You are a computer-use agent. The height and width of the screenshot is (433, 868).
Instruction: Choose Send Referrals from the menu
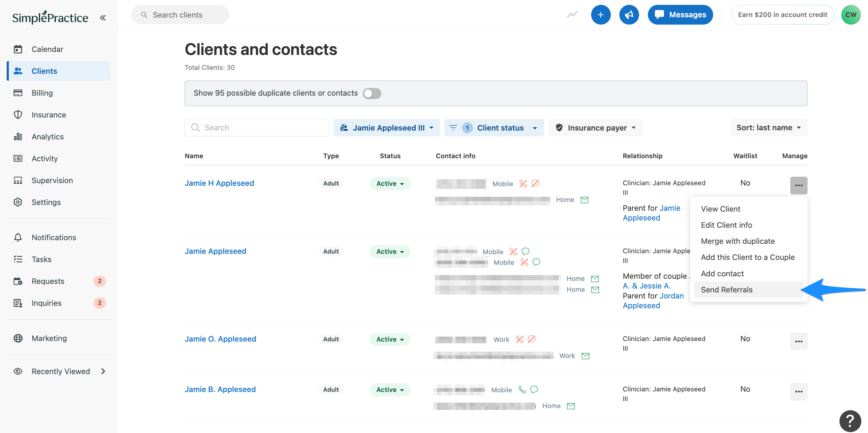click(x=748, y=290)
